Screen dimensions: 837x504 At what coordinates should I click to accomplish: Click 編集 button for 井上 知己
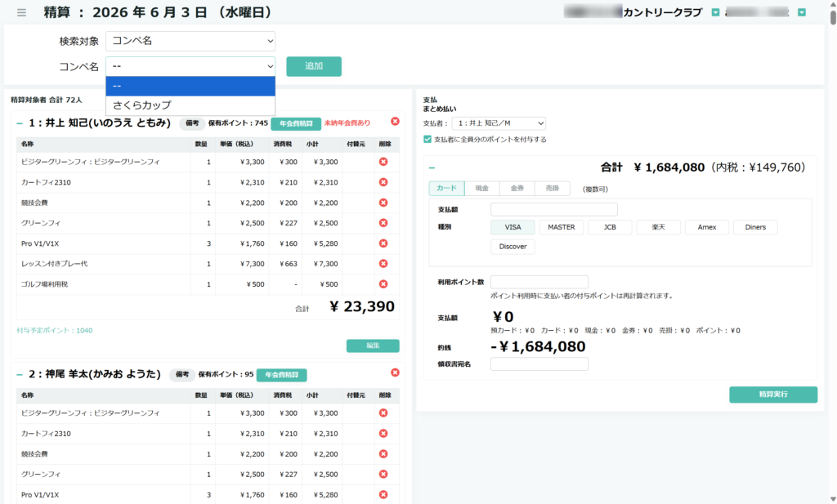click(x=373, y=346)
